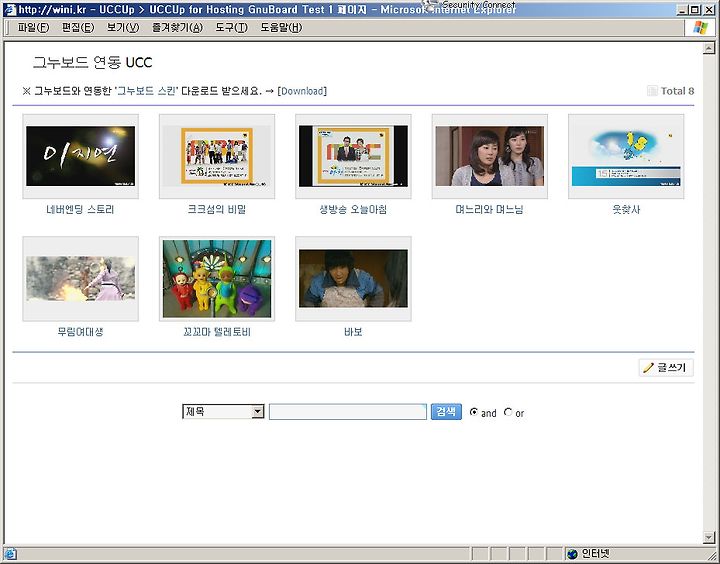Open the 보기(V) menu

(x=123, y=28)
